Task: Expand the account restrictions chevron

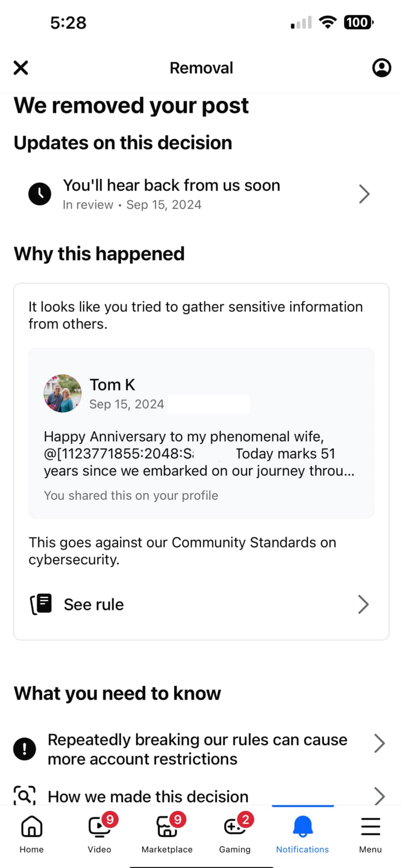Action: [x=379, y=743]
